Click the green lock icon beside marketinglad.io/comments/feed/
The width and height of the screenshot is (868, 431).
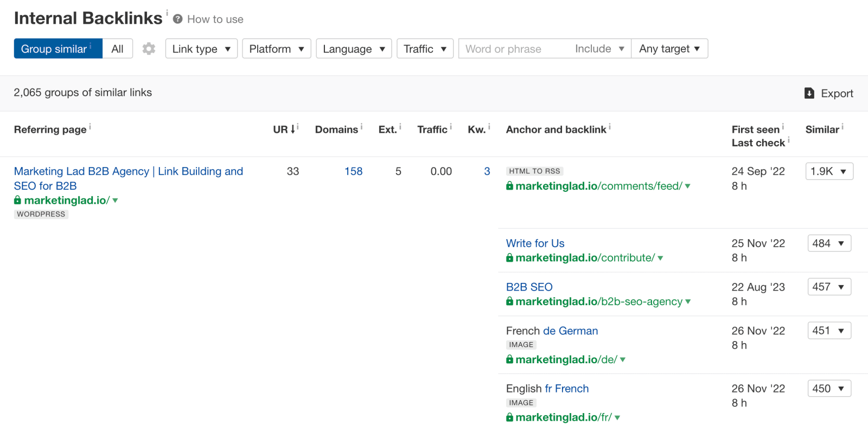point(509,186)
